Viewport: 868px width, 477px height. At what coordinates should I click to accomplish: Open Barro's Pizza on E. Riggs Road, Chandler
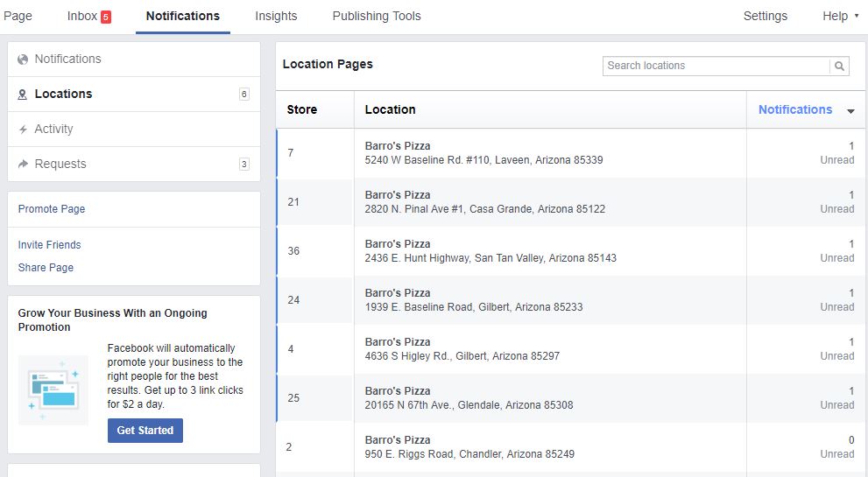[398, 440]
